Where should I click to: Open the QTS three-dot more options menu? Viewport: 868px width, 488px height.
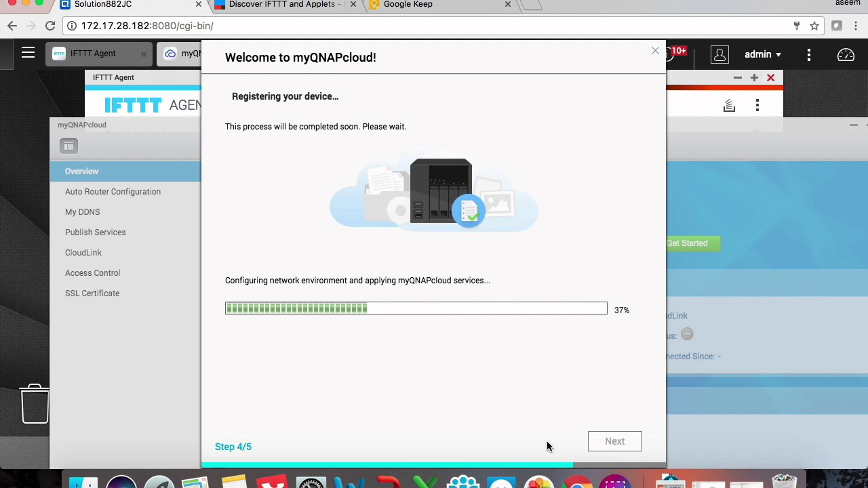point(809,55)
